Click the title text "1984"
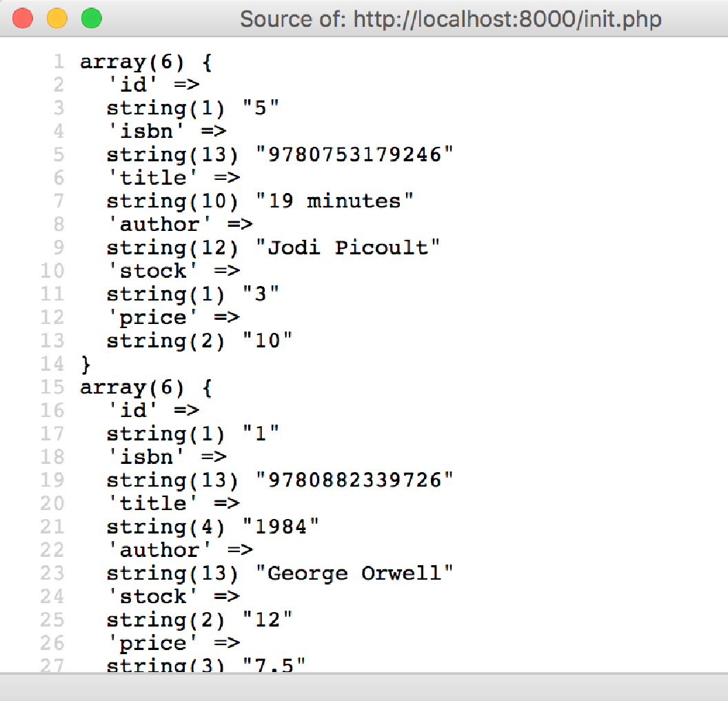Image resolution: width=728 pixels, height=701 pixels. [281, 527]
